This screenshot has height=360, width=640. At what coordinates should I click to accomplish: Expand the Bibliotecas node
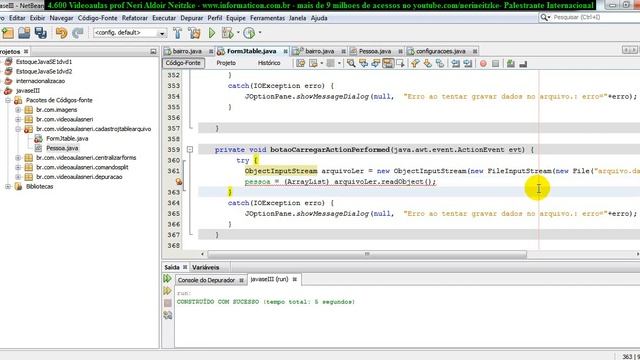pyautogui.click(x=8, y=187)
